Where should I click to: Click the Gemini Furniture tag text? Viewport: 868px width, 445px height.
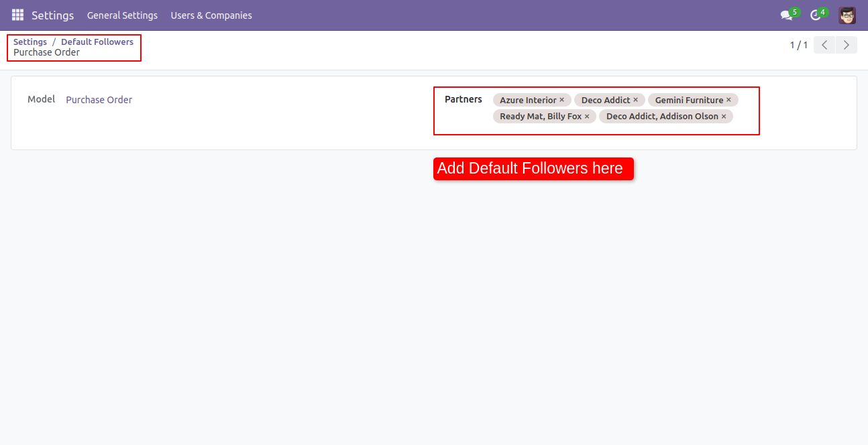click(689, 100)
